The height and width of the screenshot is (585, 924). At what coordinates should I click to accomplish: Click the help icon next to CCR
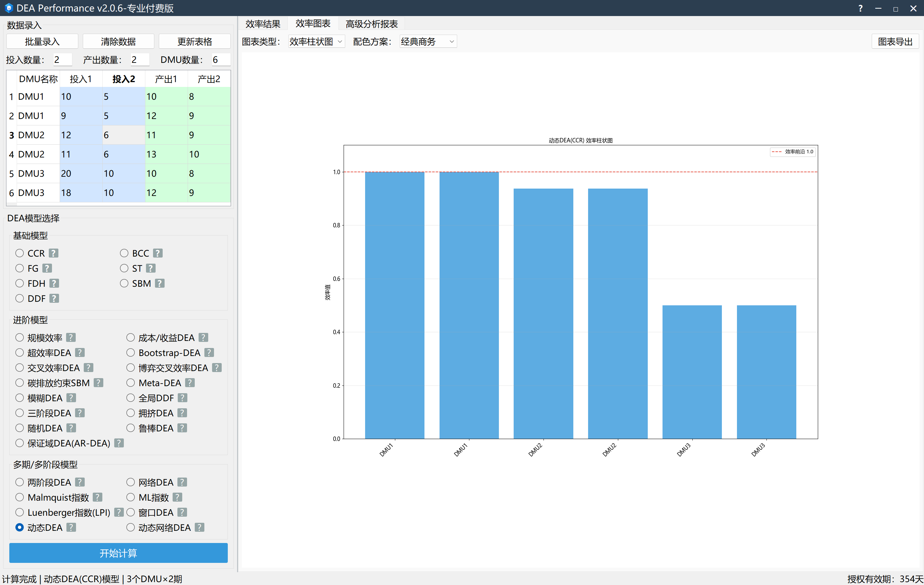coord(54,253)
